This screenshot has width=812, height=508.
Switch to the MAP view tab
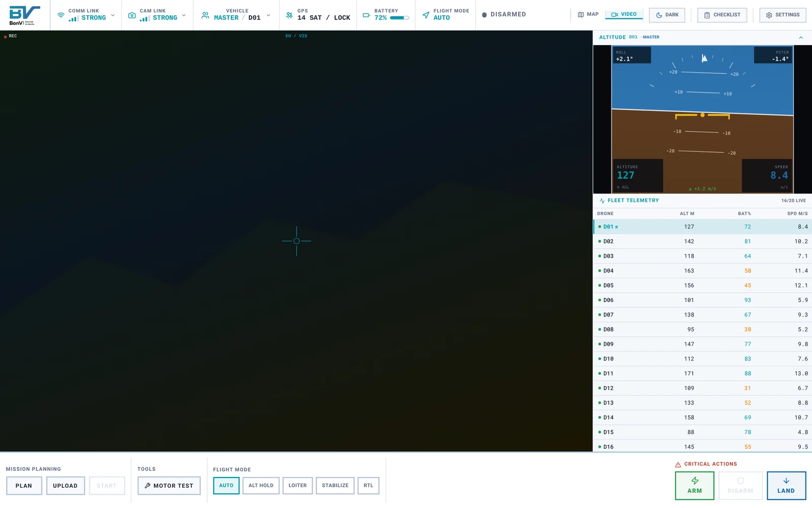point(588,15)
